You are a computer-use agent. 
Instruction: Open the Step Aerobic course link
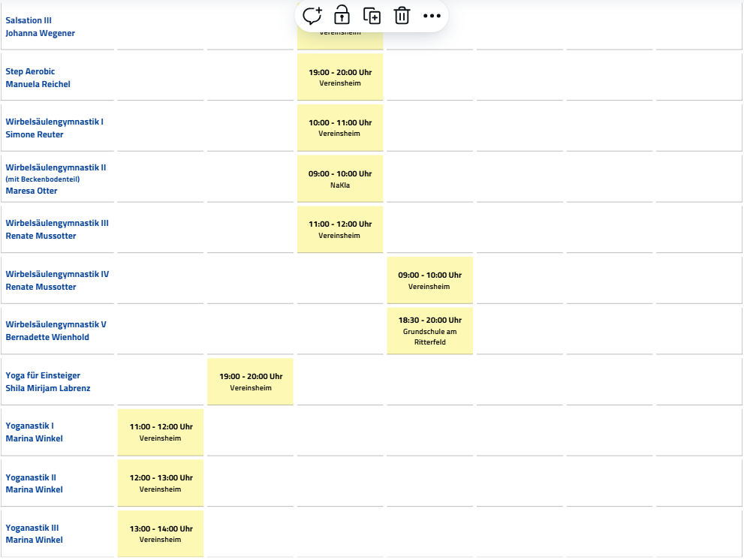pyautogui.click(x=30, y=72)
